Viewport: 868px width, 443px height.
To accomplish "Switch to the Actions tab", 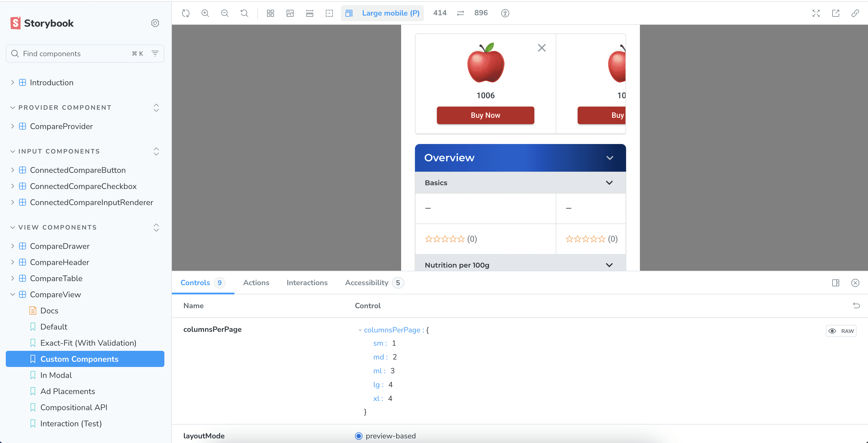I will 256,283.
